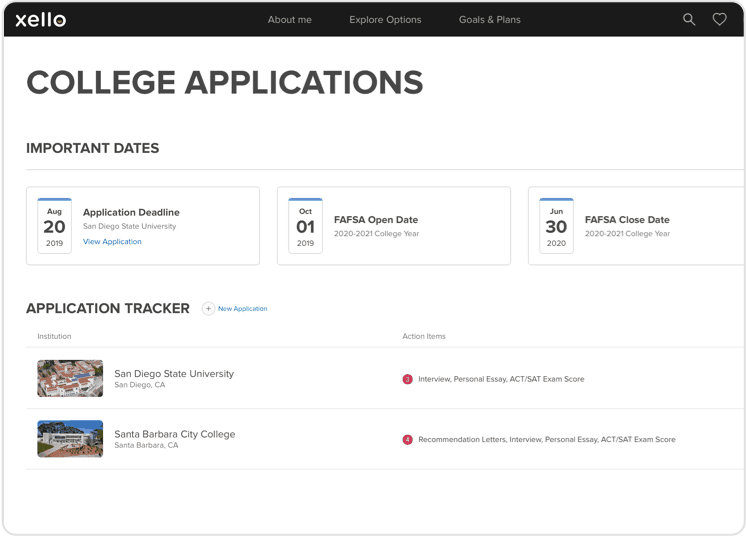Click red badge 3 for San Diego State
The height and width of the screenshot is (536, 746).
[x=407, y=379]
